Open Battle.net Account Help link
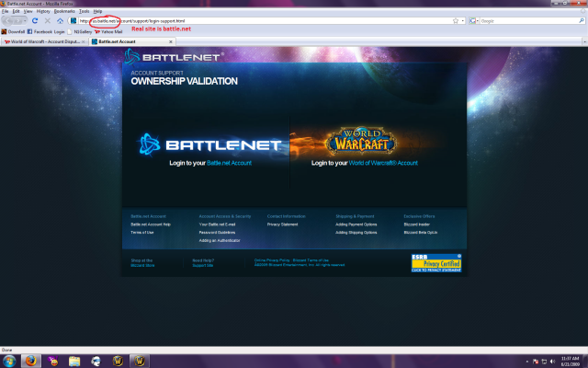This screenshot has height=368, width=588. pyautogui.click(x=151, y=224)
